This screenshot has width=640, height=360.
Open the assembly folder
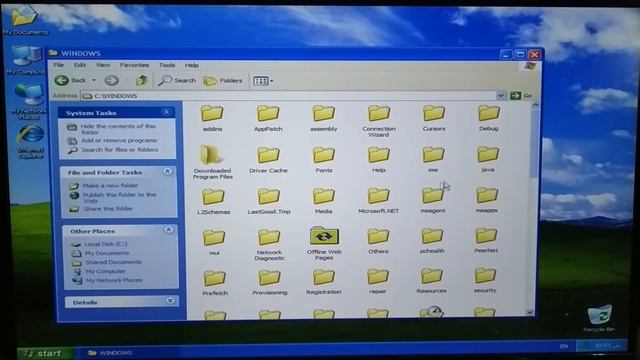(324, 118)
